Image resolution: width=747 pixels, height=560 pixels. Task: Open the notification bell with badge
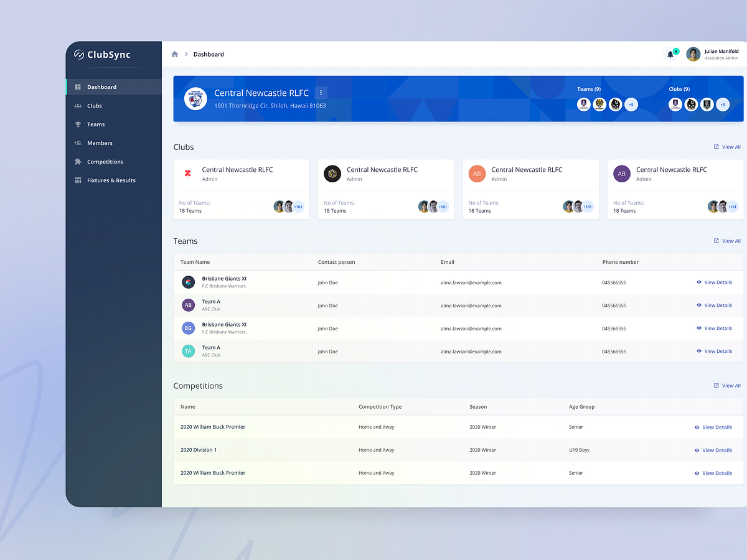pos(670,54)
